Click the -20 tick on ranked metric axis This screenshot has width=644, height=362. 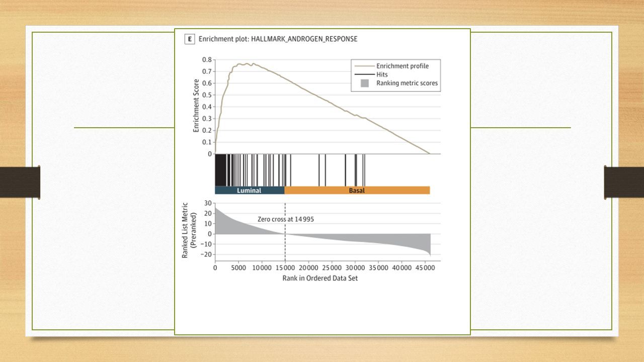(x=207, y=254)
